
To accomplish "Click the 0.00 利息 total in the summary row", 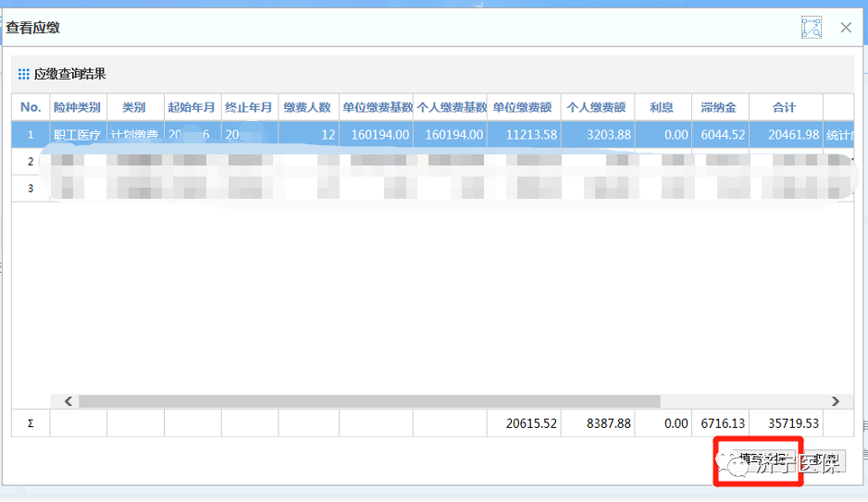I will click(x=663, y=422).
